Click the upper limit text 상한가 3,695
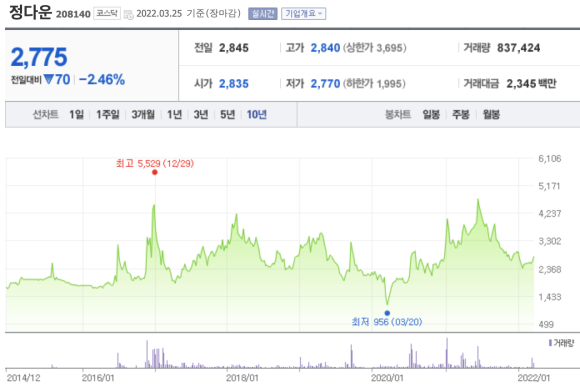580x392 pixels. (x=375, y=48)
